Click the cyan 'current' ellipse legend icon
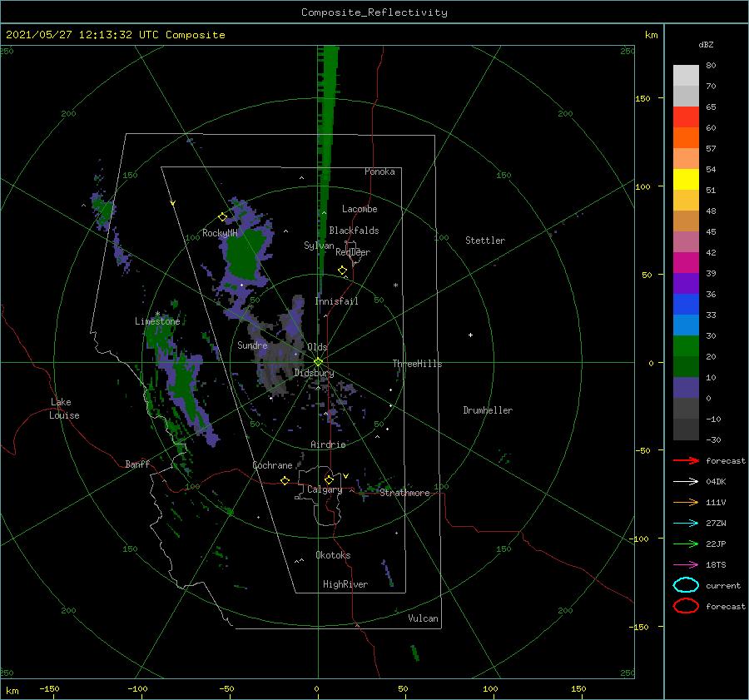The image size is (749, 700). point(686,585)
